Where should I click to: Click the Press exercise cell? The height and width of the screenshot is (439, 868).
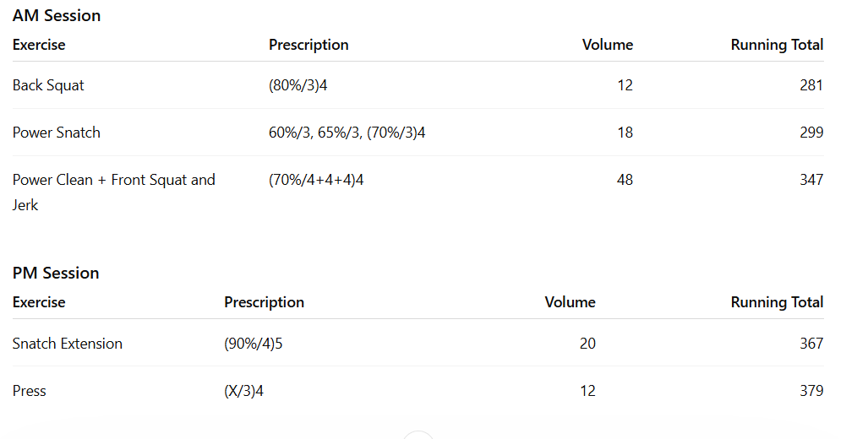pos(30,391)
